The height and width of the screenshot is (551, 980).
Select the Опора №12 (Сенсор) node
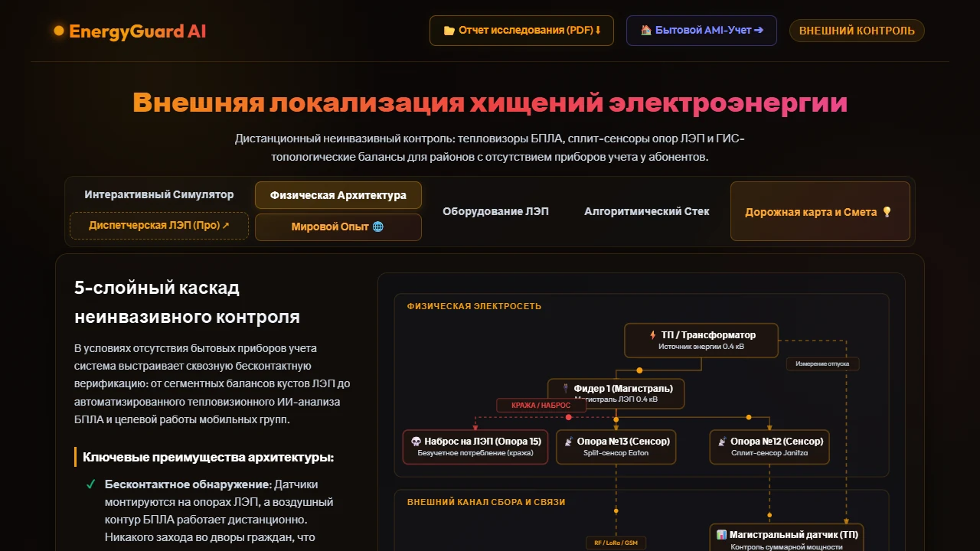(769, 447)
